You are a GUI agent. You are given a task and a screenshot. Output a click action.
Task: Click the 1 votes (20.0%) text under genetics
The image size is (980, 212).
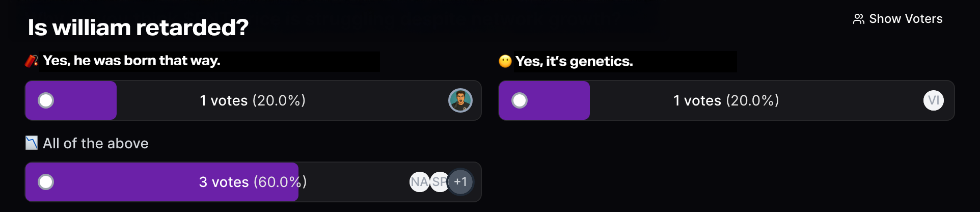pos(726,100)
